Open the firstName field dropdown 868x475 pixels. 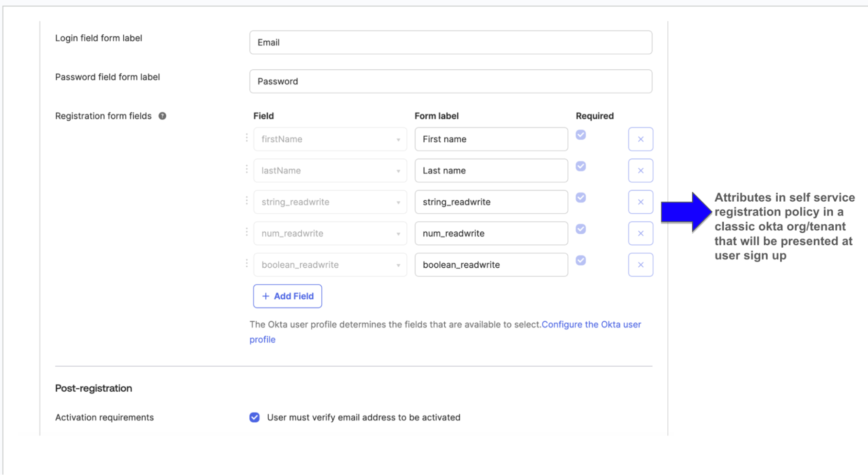pyautogui.click(x=330, y=139)
